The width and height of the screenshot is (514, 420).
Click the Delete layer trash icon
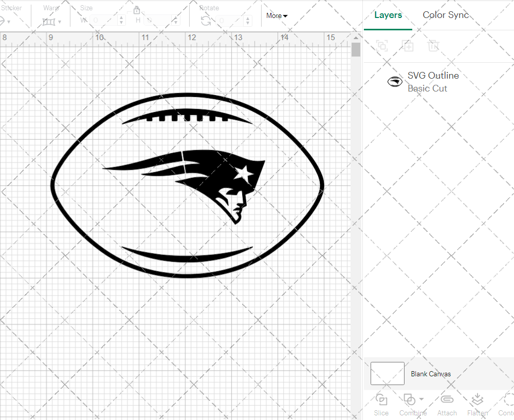[433, 46]
